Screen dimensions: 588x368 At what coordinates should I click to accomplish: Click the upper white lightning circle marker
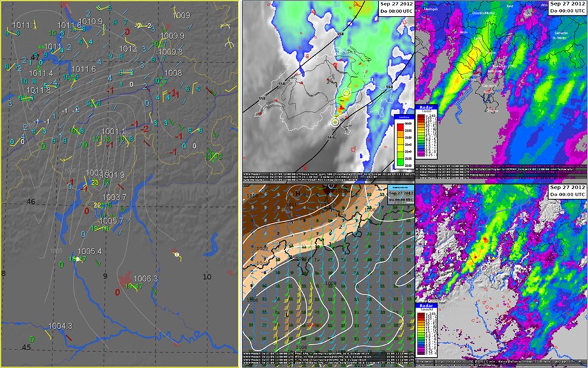tap(345, 93)
